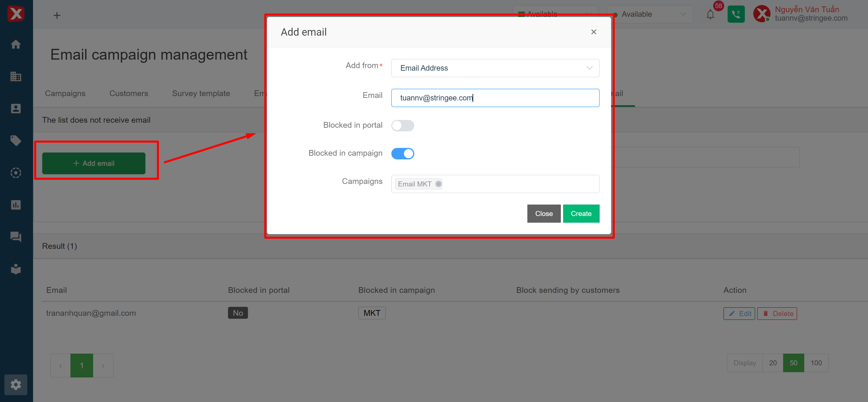Click the home icon in sidebar
This screenshot has height=402, width=868.
point(16,44)
